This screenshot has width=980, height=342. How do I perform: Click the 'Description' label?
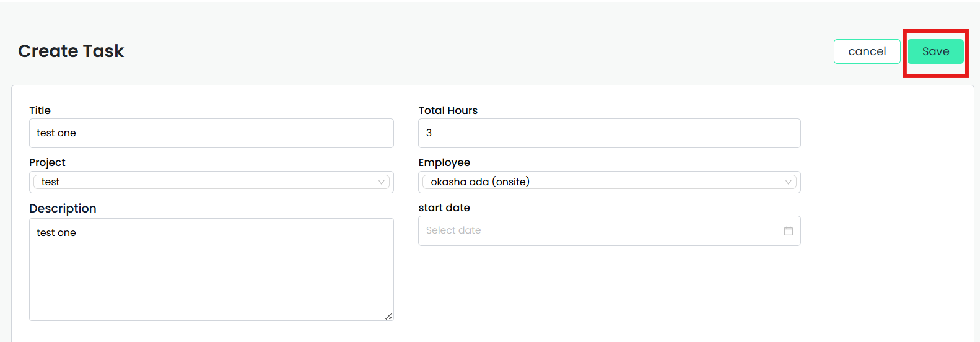coord(63,208)
